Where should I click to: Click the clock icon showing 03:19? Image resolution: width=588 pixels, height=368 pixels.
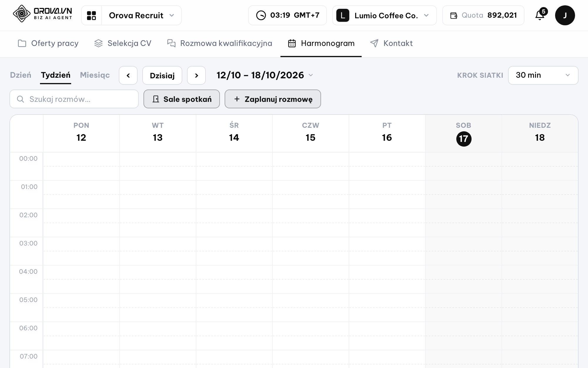coord(261,15)
